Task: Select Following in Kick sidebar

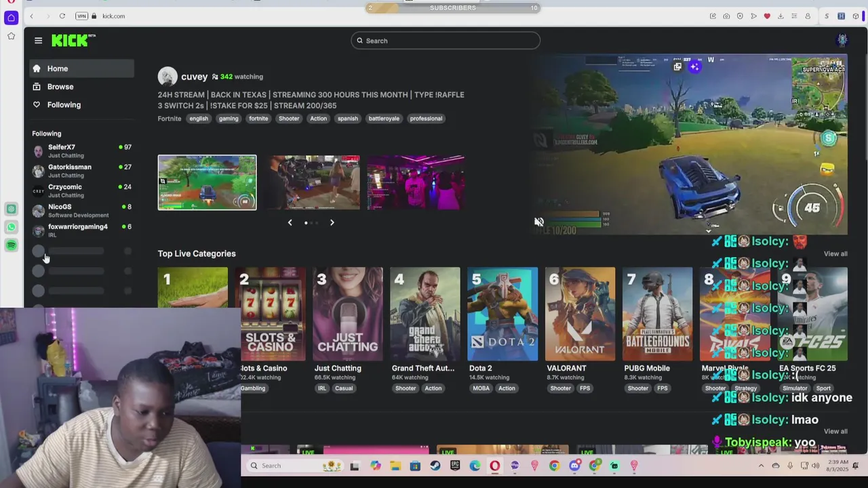Action: [81, 105]
